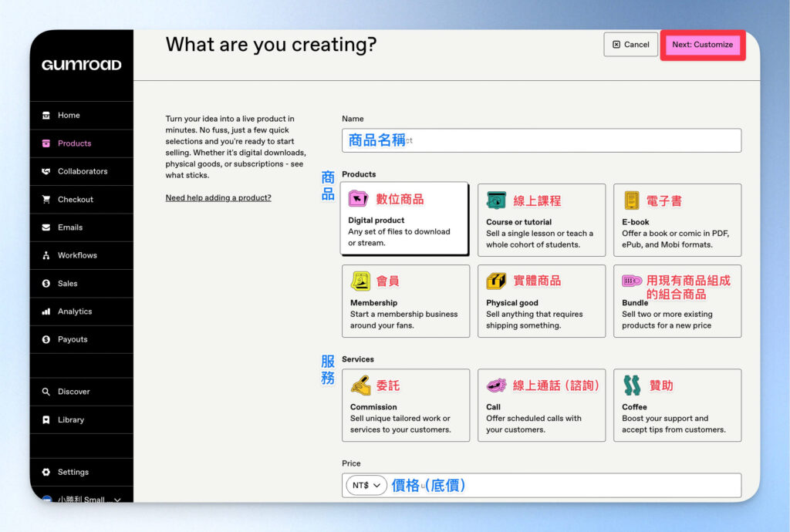Screen dimensions: 790x532
Task: Pick the E-book product type
Action: 677,220
